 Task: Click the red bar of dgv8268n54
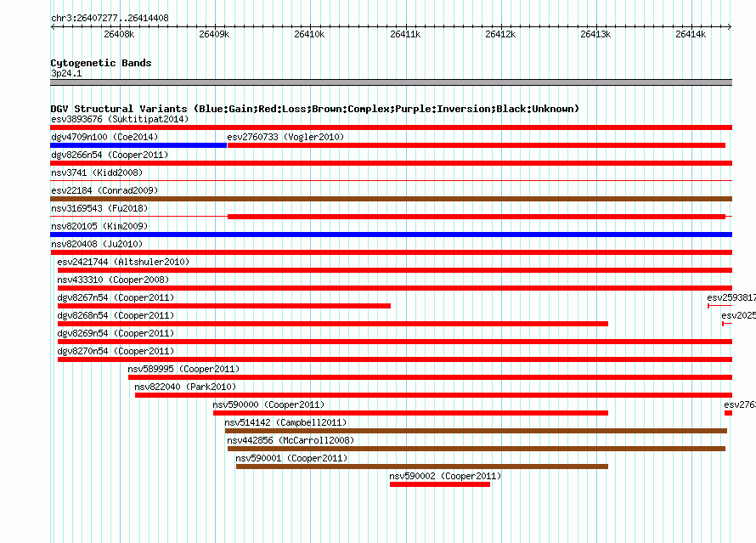(333, 324)
